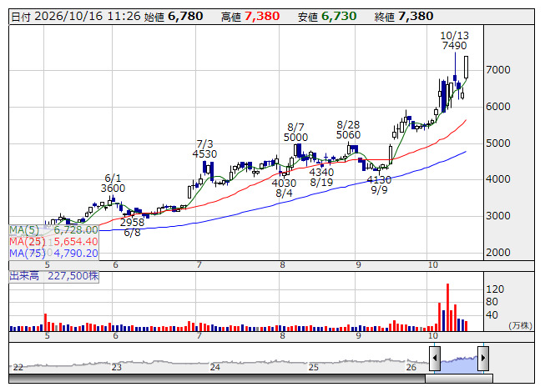This screenshot has width=545, height=392.
Task: Click the 40 volume axis label
Action: (492, 315)
